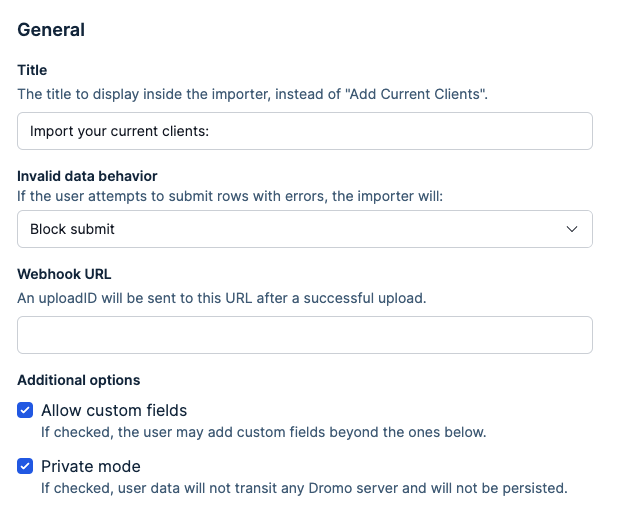Click the Dromo server note under Private mode
Viewport: 618px width, 520px height.
pyautogui.click(x=304, y=489)
